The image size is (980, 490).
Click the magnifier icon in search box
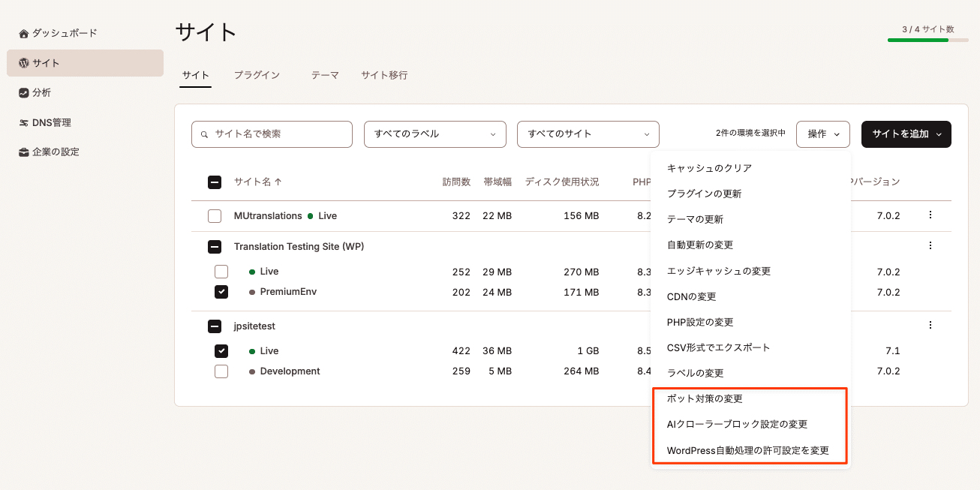204,134
